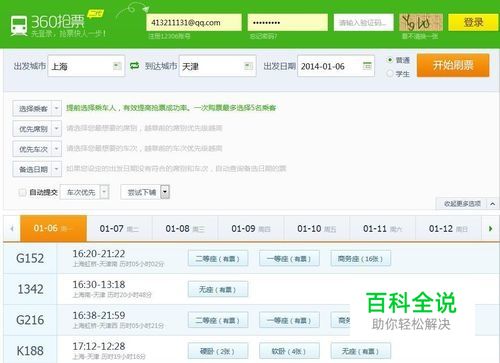Choose K188 硬卧 ticket button
Viewport: 500px width, 363px height.
218,351
